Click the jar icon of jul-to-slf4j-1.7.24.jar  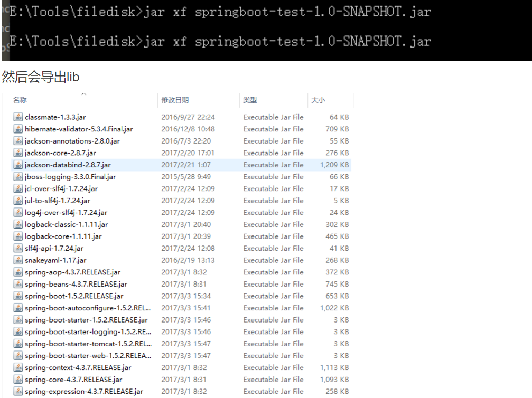[x=18, y=201]
